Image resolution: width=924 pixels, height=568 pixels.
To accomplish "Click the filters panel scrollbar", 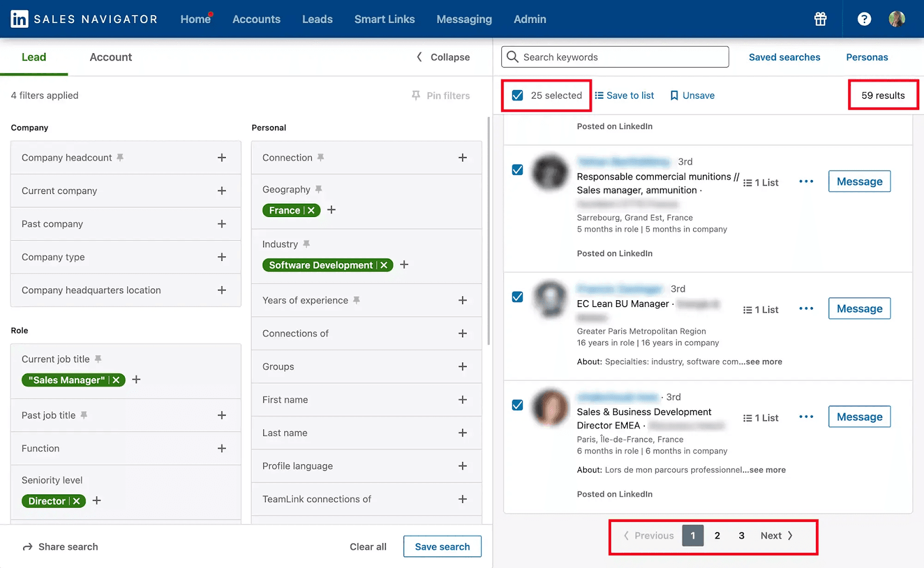I will click(x=489, y=231).
